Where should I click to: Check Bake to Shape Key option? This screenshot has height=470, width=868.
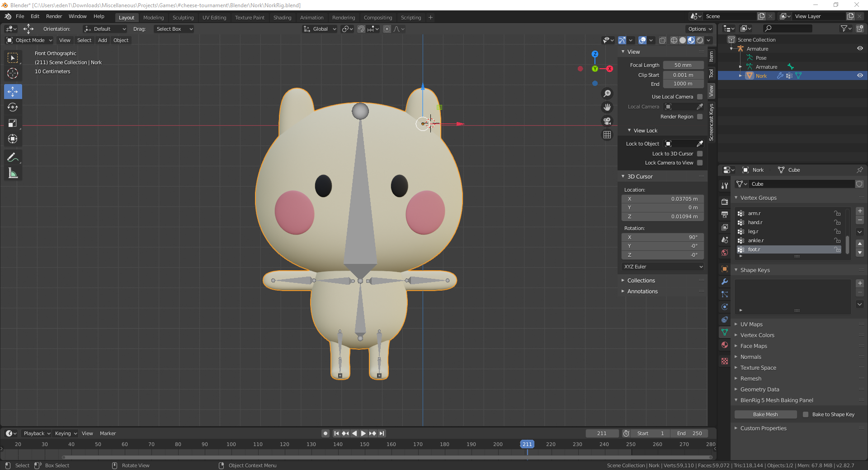805,414
